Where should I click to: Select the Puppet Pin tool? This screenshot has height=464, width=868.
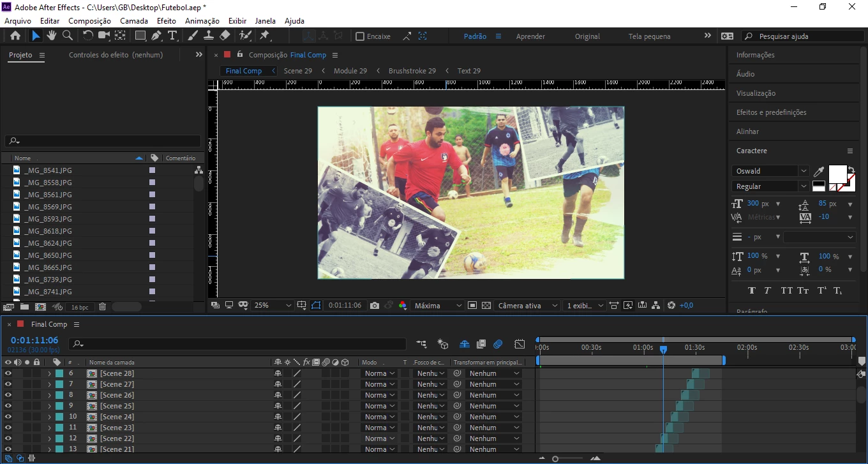pos(265,36)
